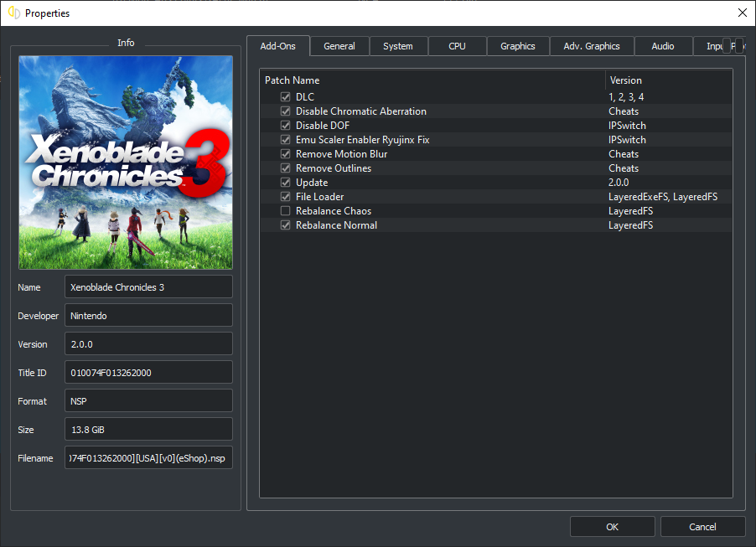Disable the File Loader add-on

click(286, 197)
